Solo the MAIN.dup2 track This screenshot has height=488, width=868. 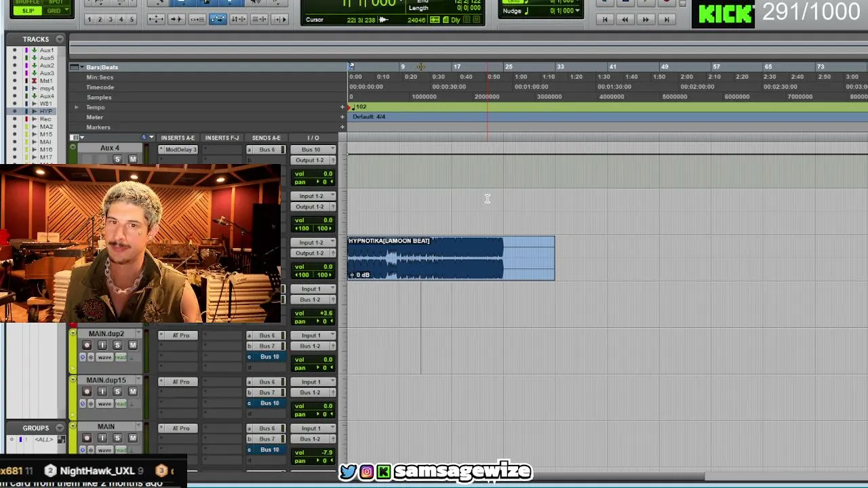117,346
